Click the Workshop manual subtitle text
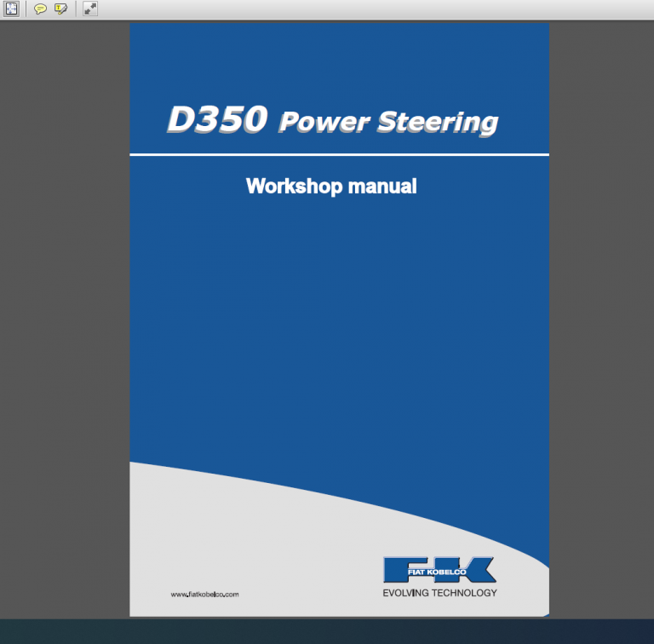Viewport: 654px width, 644px height. tap(331, 186)
